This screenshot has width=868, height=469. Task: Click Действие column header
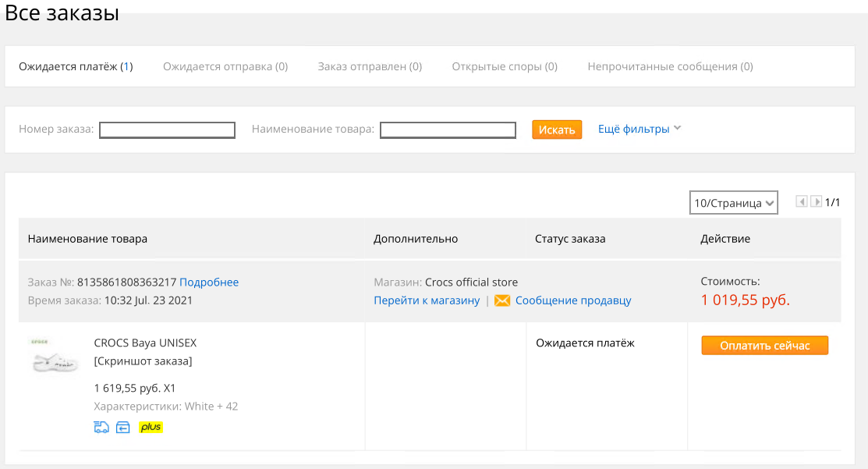725,239
